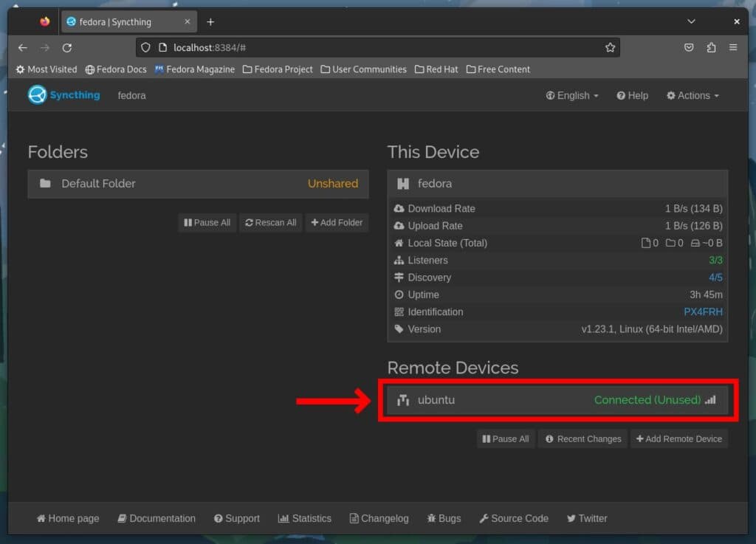Open Recent Changes
This screenshot has height=544, width=756.
tap(583, 439)
